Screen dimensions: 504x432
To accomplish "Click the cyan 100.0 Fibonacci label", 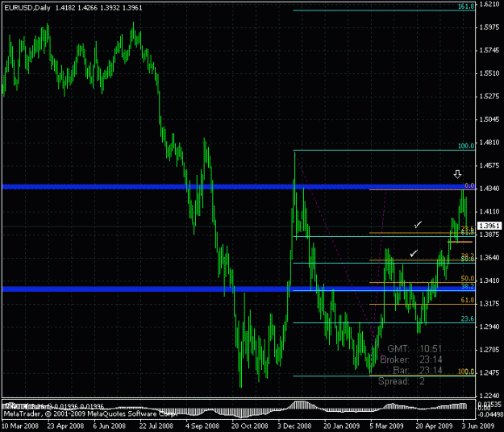I will pyautogui.click(x=466, y=146).
